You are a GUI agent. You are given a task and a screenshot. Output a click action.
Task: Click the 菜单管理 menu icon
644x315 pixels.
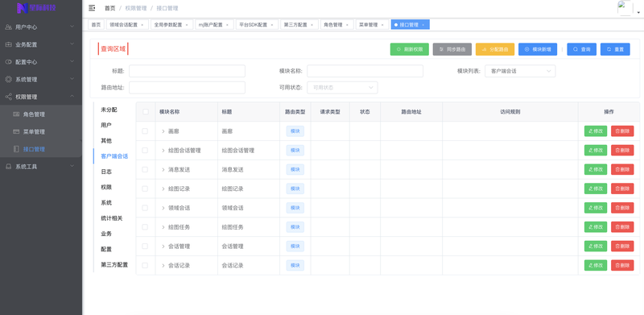pos(16,132)
